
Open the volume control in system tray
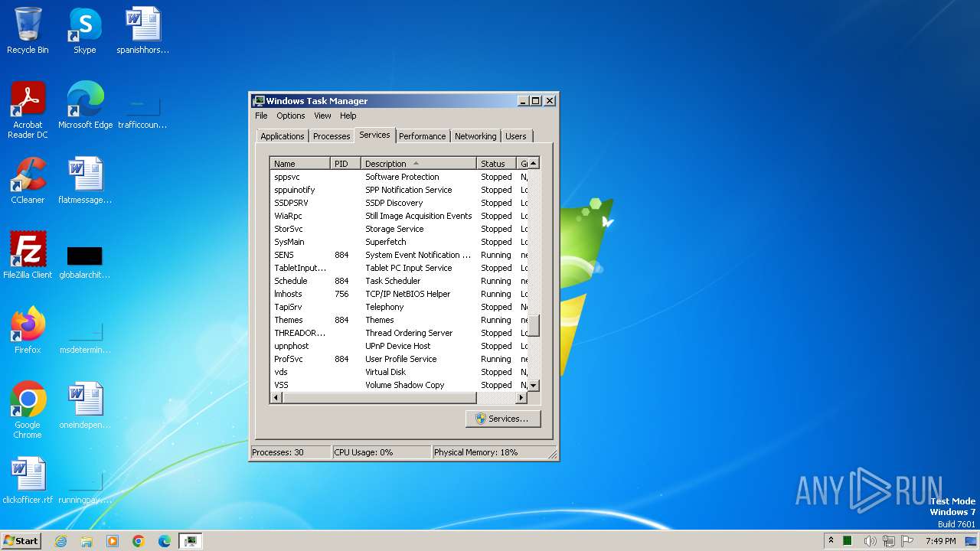870,541
